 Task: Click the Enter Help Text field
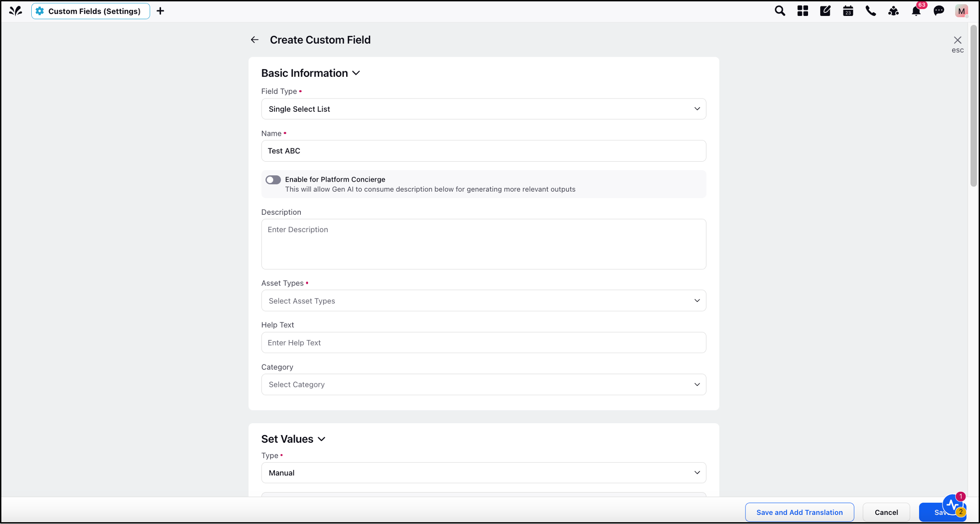(x=484, y=343)
